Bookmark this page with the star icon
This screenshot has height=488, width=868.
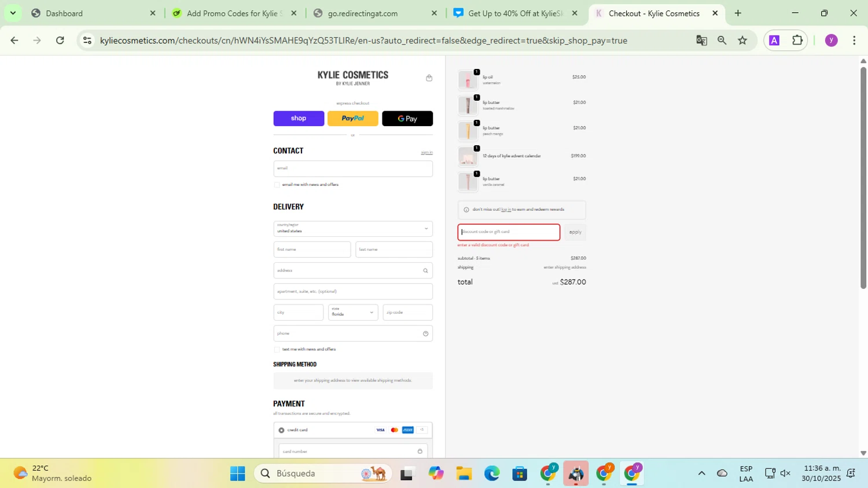click(742, 41)
